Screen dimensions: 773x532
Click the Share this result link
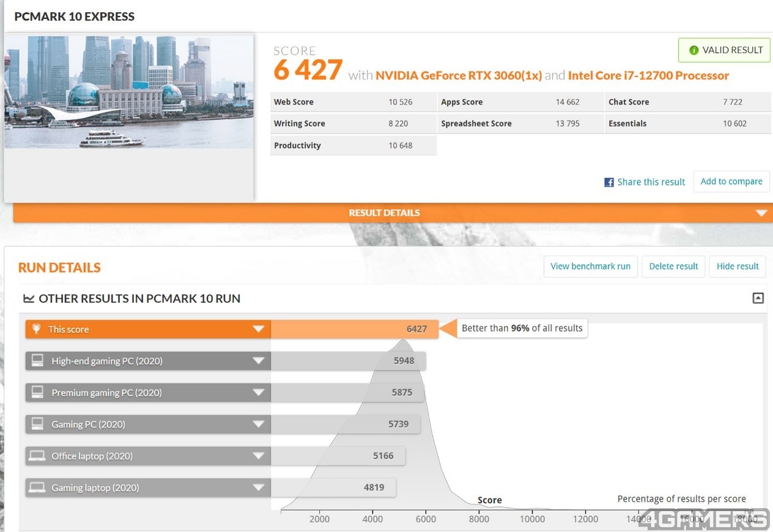651,182
